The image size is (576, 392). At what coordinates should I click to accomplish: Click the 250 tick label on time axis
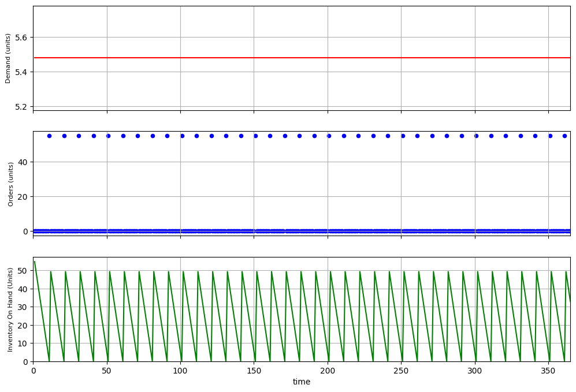[x=401, y=371]
